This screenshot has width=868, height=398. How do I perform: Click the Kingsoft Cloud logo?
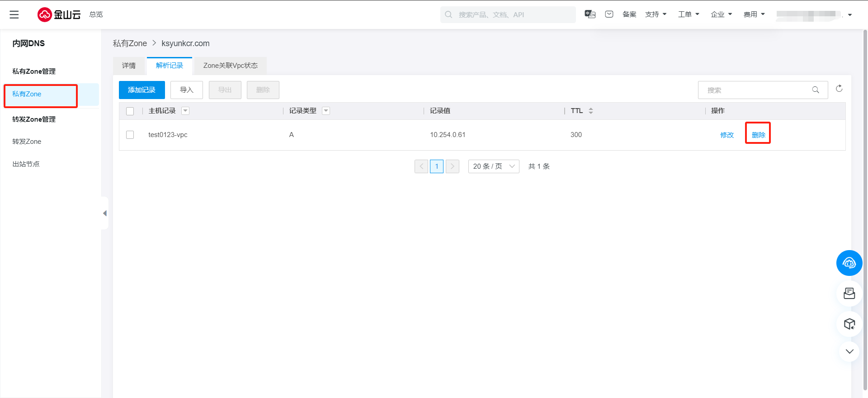coord(59,14)
